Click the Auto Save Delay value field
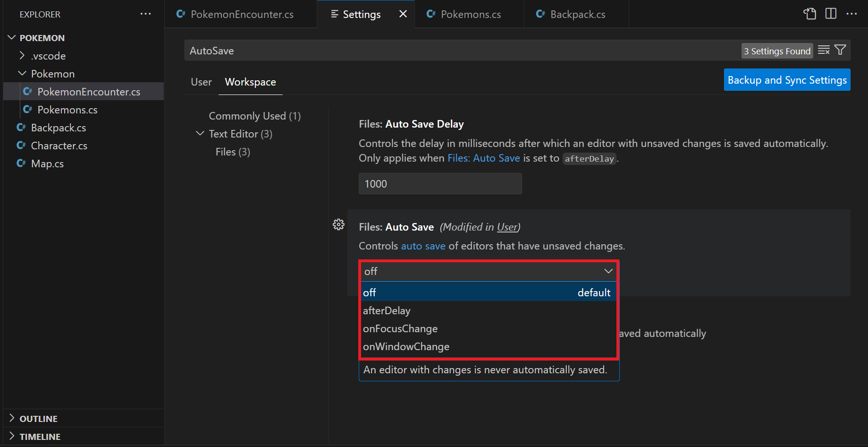Image resolution: width=868 pixels, height=447 pixels. click(439, 183)
